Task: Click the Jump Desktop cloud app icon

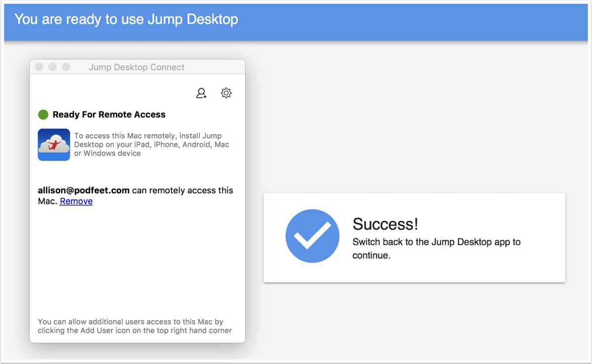Action: point(54,145)
